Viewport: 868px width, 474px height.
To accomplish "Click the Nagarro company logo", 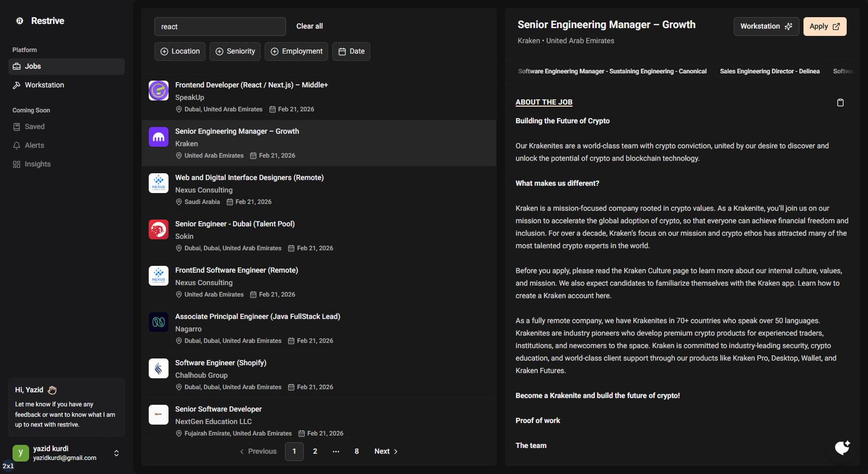I will (159, 322).
